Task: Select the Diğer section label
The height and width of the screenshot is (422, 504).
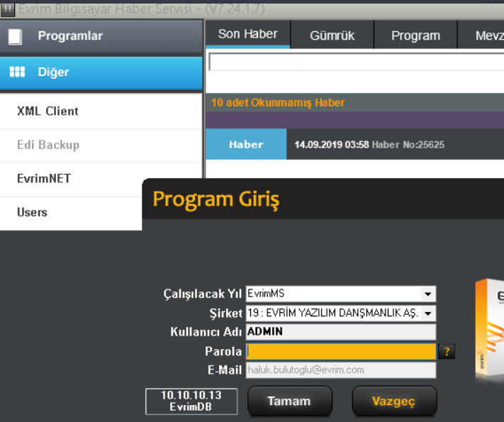Action: (53, 72)
